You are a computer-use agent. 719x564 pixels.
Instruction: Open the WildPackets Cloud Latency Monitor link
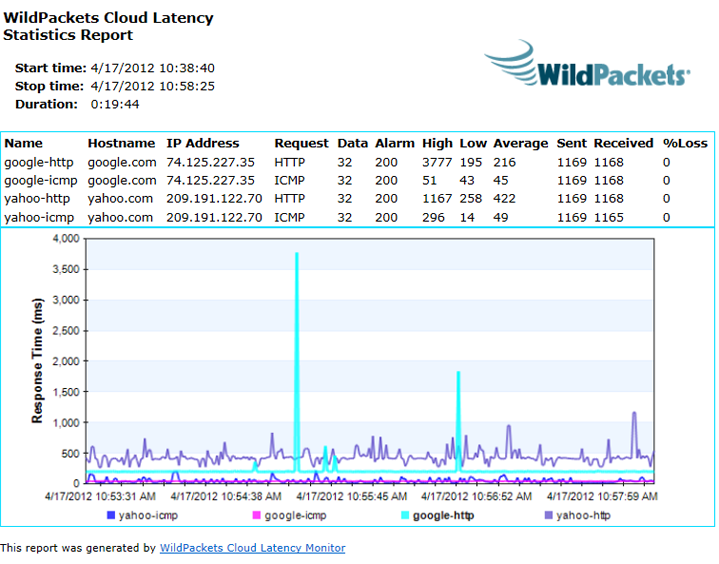[252, 547]
